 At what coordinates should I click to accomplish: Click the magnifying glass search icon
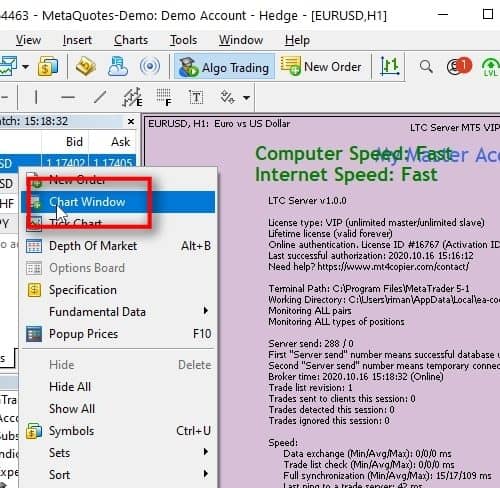[x=426, y=66]
